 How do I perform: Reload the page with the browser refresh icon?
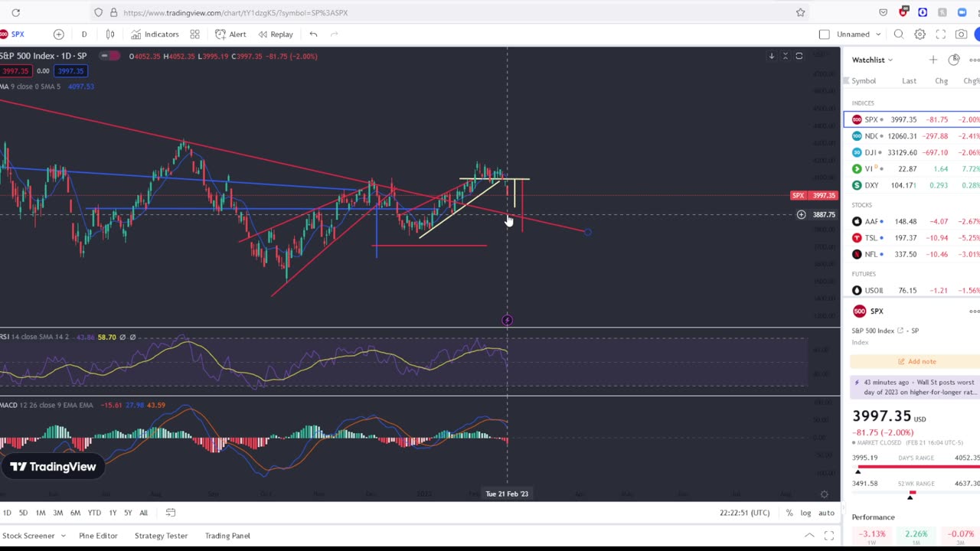click(15, 12)
